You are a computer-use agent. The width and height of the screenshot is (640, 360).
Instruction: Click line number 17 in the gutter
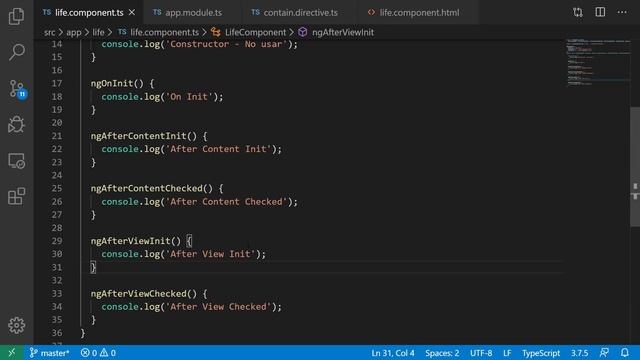[57, 83]
